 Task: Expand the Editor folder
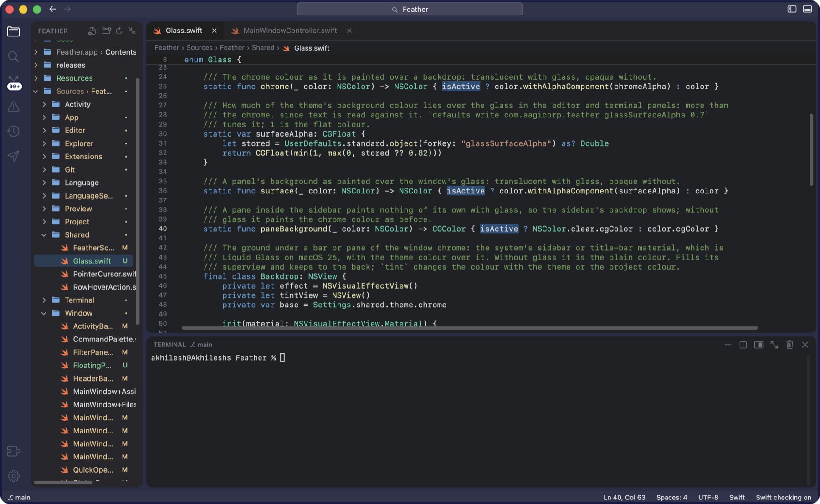(44, 130)
